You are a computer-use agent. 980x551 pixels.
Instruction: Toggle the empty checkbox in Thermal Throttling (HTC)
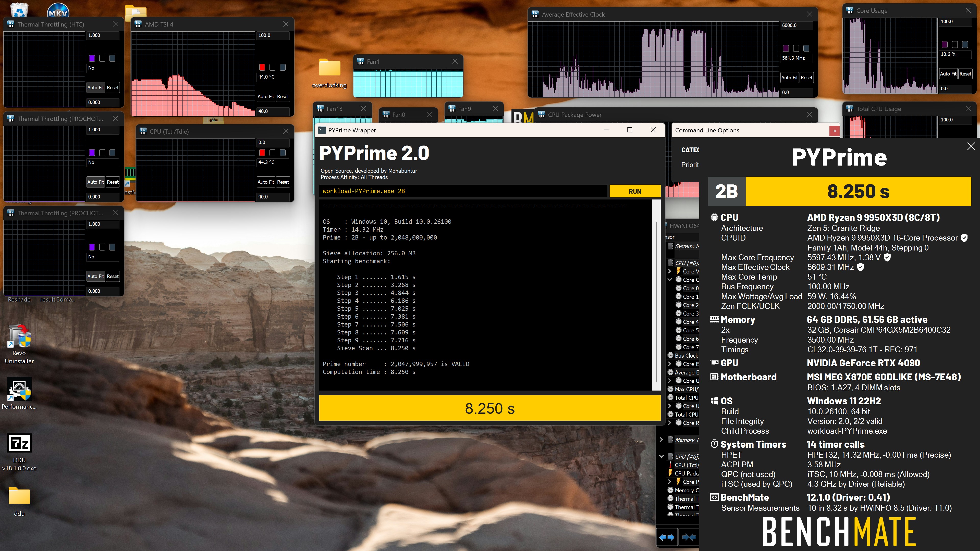[x=102, y=58]
